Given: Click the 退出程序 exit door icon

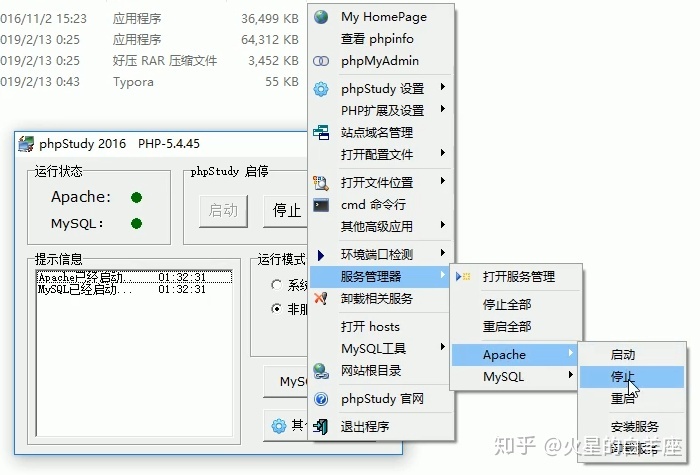Looking at the screenshot, I should tap(321, 427).
